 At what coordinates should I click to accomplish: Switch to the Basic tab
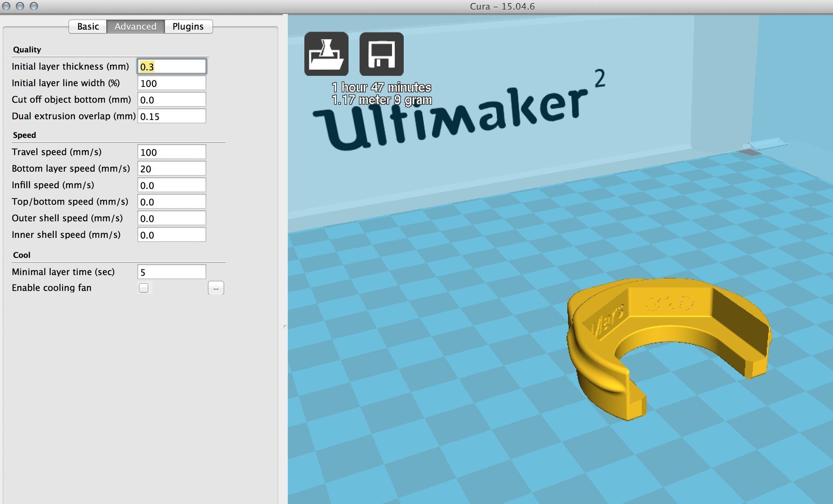click(88, 27)
